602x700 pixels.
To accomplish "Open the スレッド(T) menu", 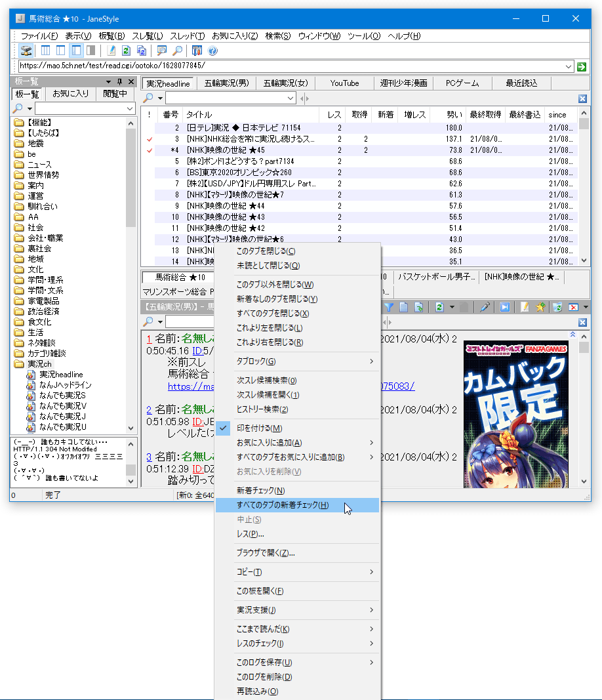I will pos(187,36).
